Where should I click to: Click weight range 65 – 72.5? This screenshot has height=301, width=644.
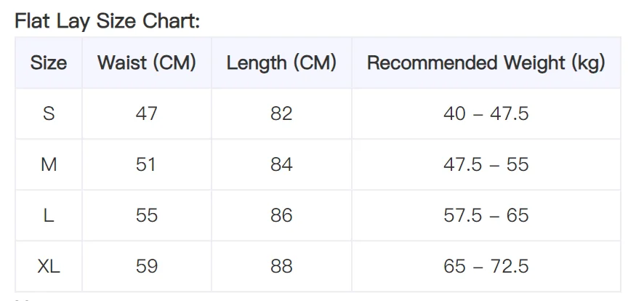(x=486, y=266)
